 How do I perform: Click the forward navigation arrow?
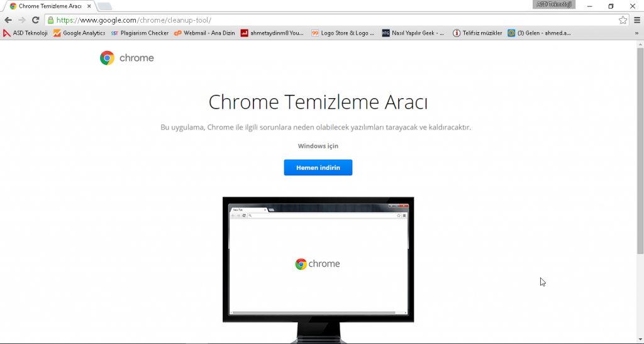tap(22, 20)
